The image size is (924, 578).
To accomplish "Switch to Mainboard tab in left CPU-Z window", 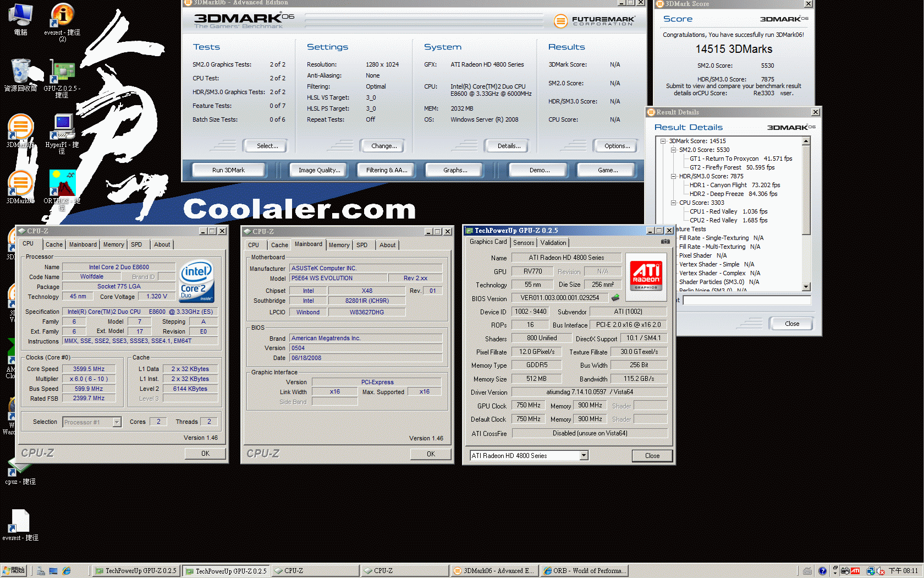I will point(83,244).
